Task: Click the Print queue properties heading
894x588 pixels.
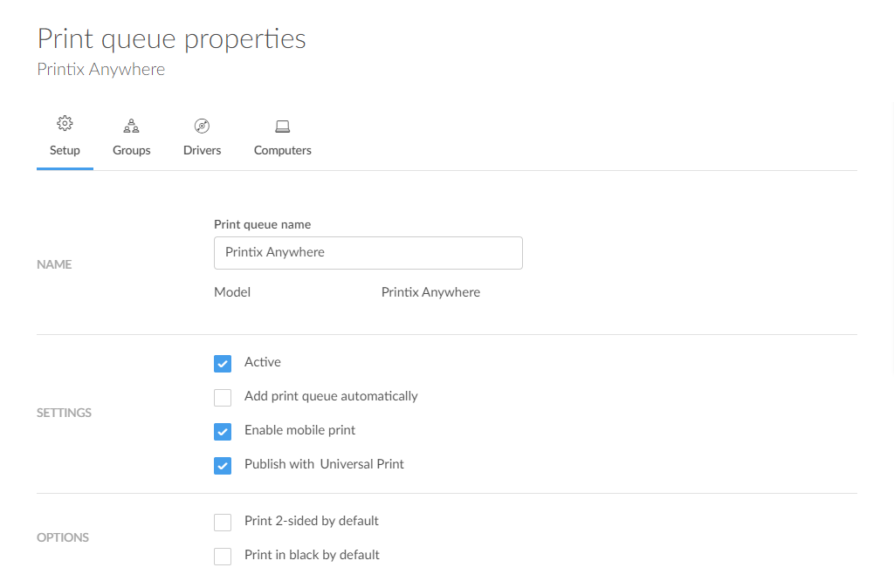Action: point(172,39)
